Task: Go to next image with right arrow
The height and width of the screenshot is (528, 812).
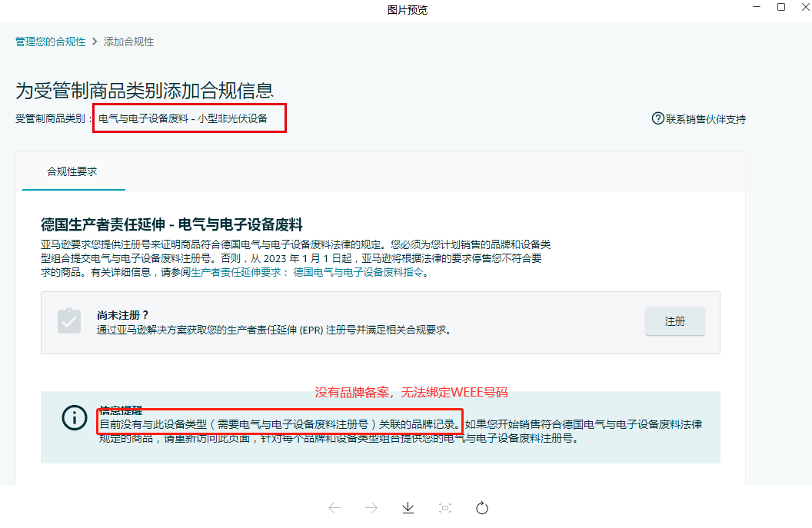Action: pos(371,508)
